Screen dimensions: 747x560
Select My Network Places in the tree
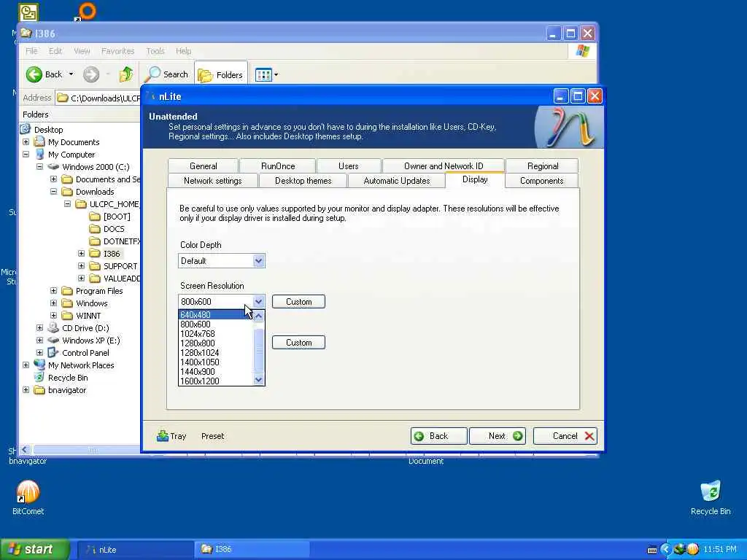[x=80, y=365]
